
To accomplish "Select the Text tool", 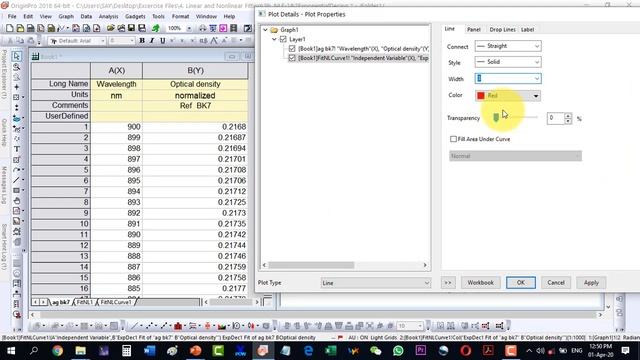I will point(16,149).
